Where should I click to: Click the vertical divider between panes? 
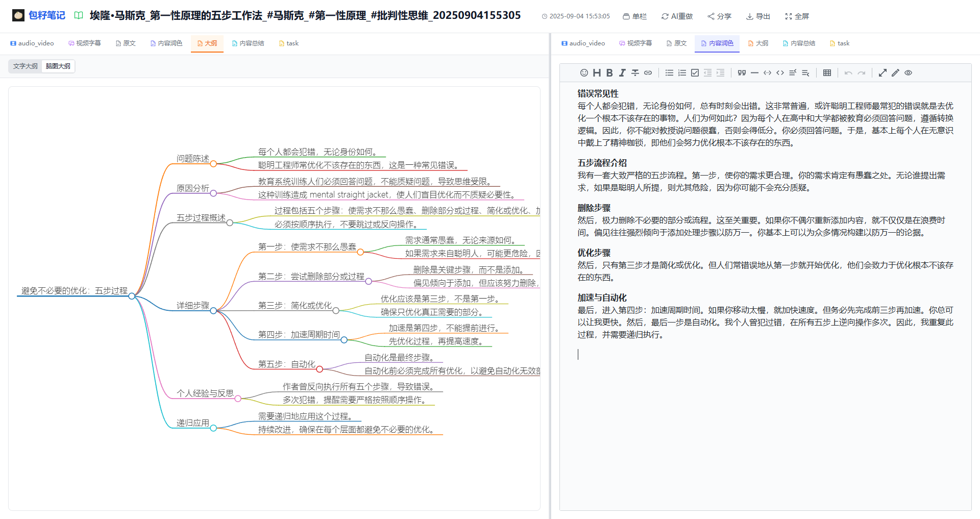click(550, 276)
